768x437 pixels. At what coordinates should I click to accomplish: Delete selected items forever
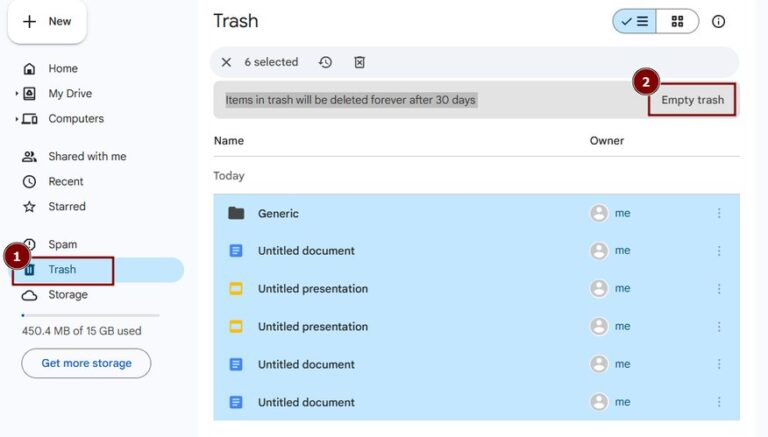coord(360,62)
